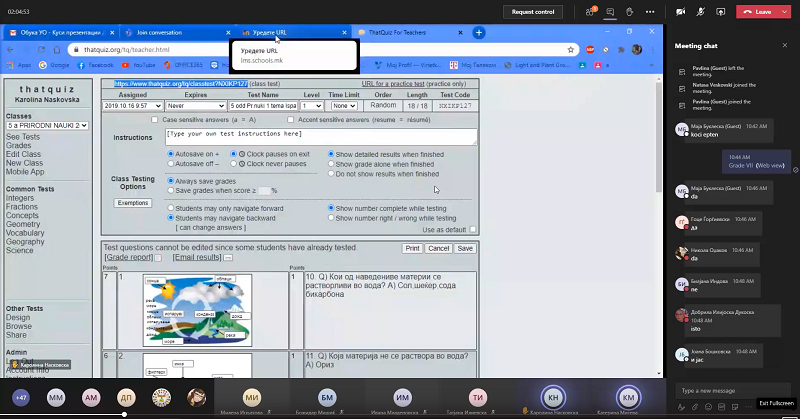Expand the Time Limit dropdown

(x=343, y=105)
